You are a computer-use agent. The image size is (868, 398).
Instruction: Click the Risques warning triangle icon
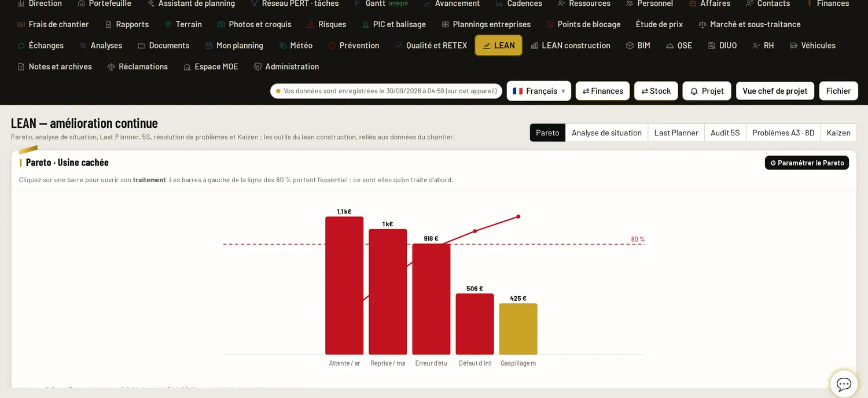(311, 24)
